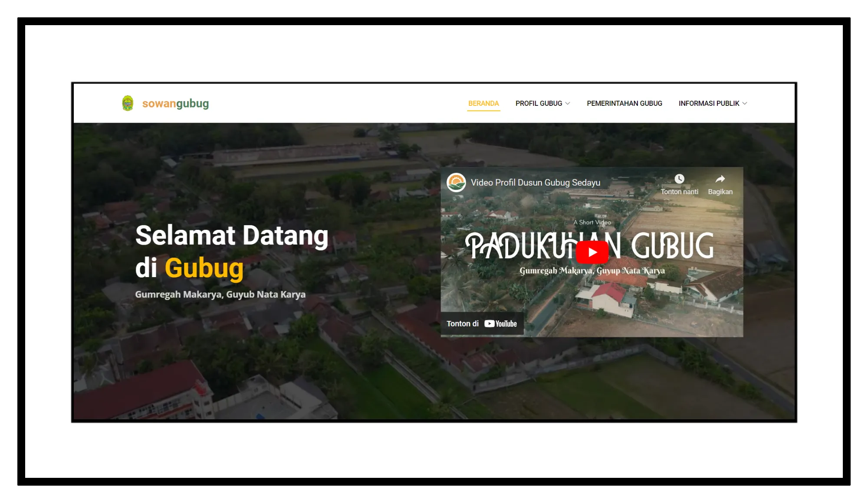This screenshot has width=868, height=503.
Task: Click the sowangubug village crest logo
Action: 128,103
